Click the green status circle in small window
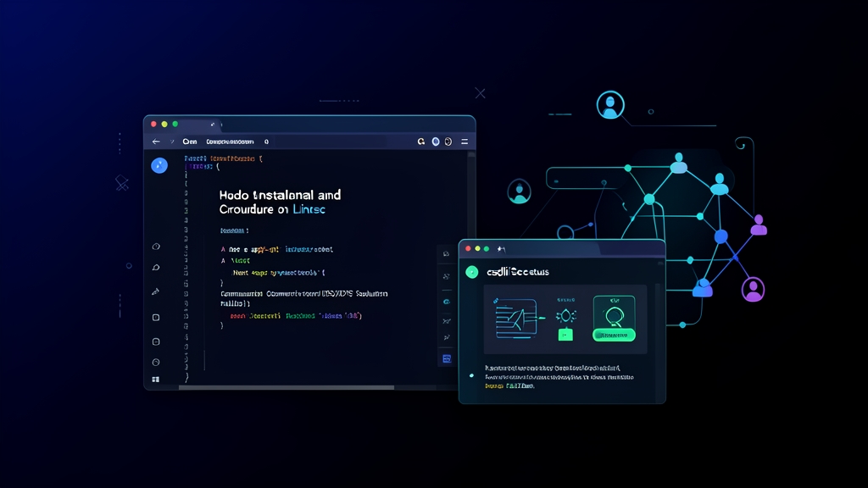 472,272
